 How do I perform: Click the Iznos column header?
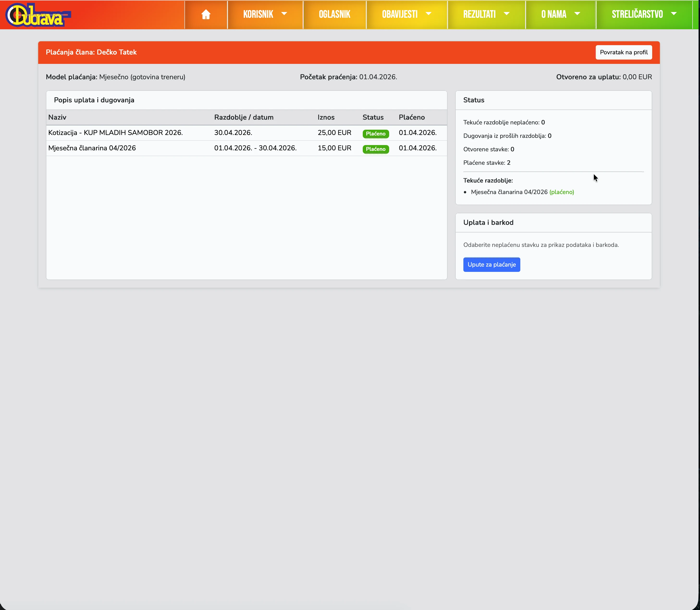pos(326,117)
